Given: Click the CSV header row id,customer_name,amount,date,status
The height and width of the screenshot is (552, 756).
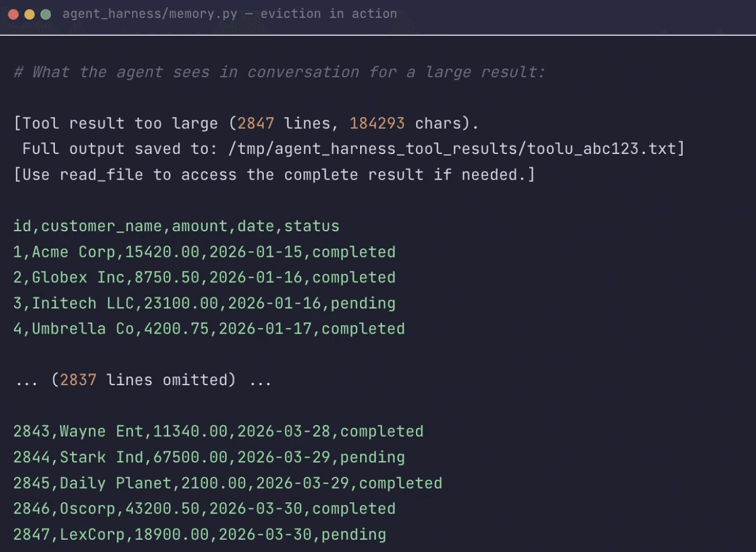Looking at the screenshot, I should pyautogui.click(x=176, y=226).
